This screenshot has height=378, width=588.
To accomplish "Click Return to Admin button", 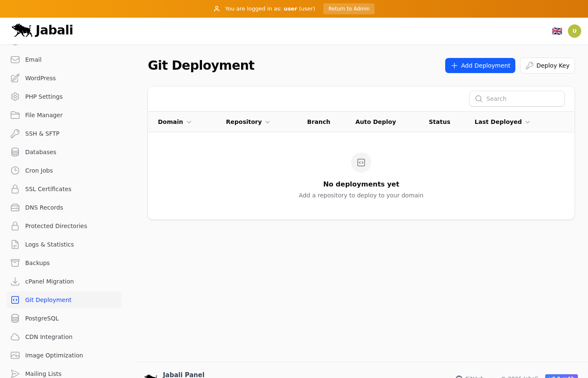I will [x=349, y=9].
